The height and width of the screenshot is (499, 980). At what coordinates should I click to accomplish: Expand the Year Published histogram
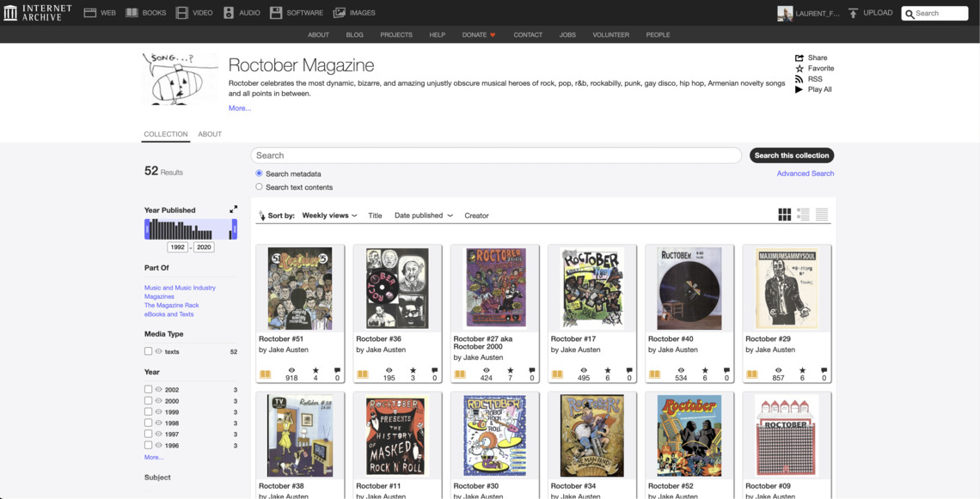click(x=233, y=210)
